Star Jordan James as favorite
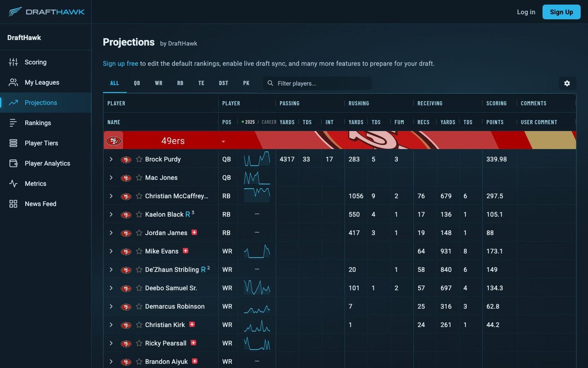This screenshot has width=588, height=368. click(139, 233)
